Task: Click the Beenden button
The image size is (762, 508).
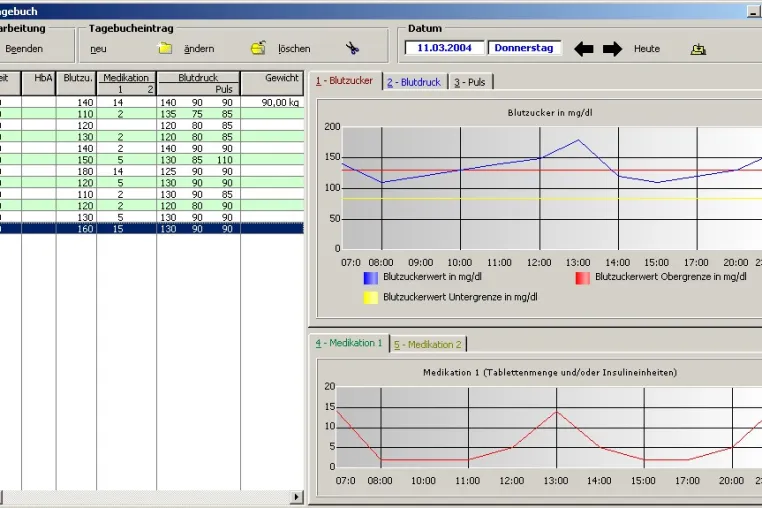Action: point(24,49)
